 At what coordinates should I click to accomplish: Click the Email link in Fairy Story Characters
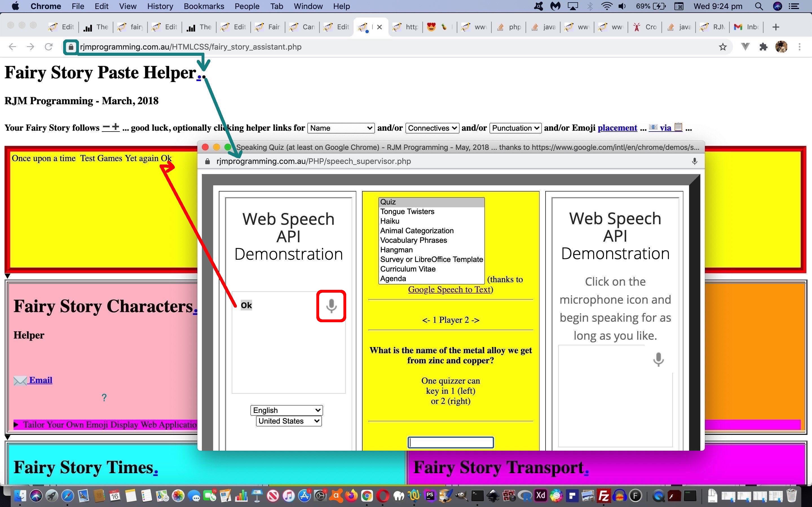pos(40,380)
